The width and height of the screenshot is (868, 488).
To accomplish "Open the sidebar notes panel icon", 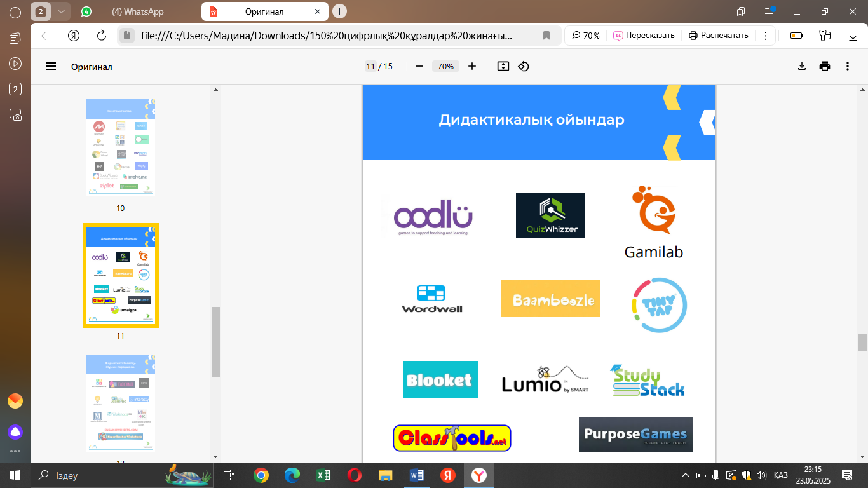I will tap(16, 38).
